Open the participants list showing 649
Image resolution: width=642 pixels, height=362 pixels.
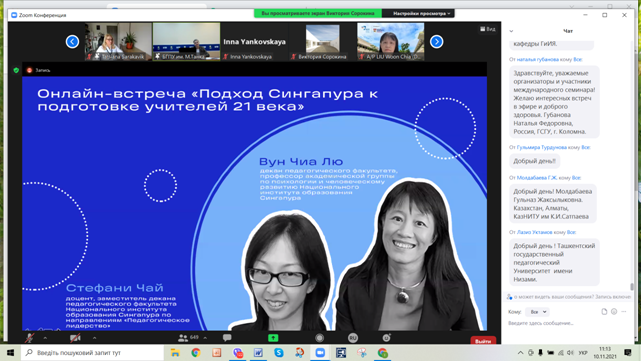click(x=188, y=338)
